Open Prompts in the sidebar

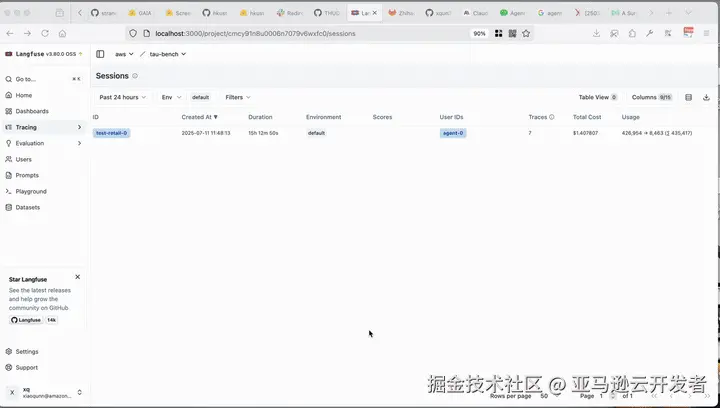coord(27,175)
